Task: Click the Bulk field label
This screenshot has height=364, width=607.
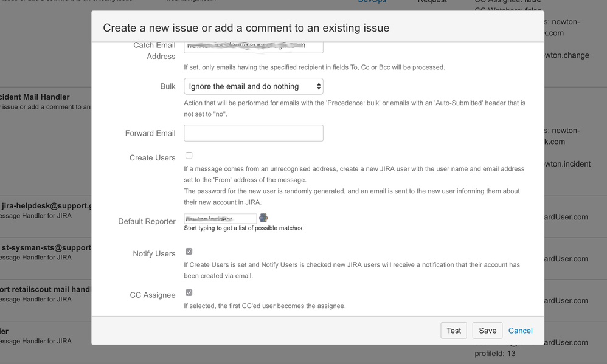Action: (168, 86)
